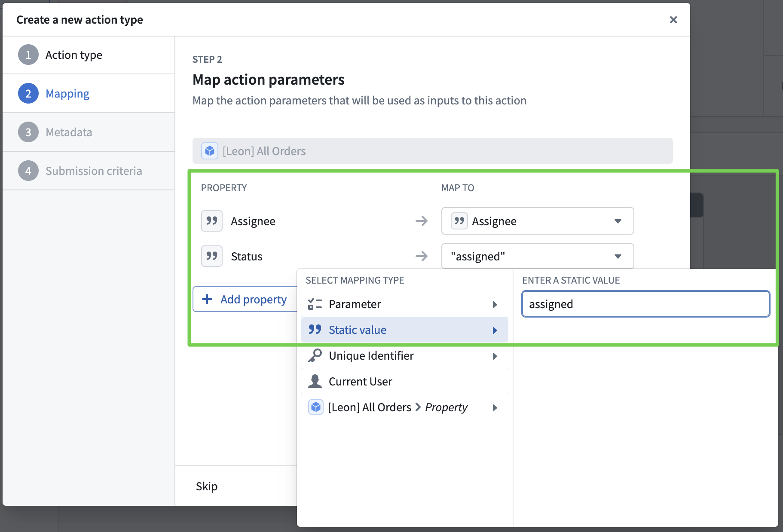The height and width of the screenshot is (532, 783).
Task: Click the Add property button
Action: [x=245, y=299]
